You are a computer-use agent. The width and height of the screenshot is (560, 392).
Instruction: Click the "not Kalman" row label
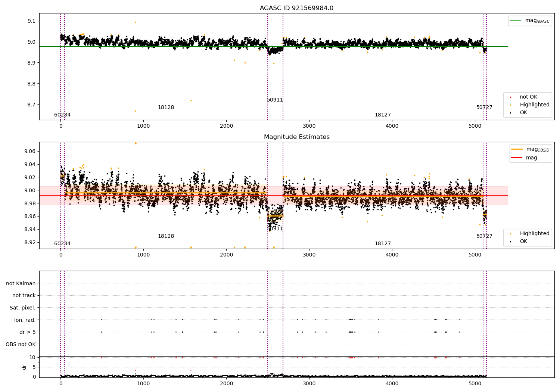point(21,283)
